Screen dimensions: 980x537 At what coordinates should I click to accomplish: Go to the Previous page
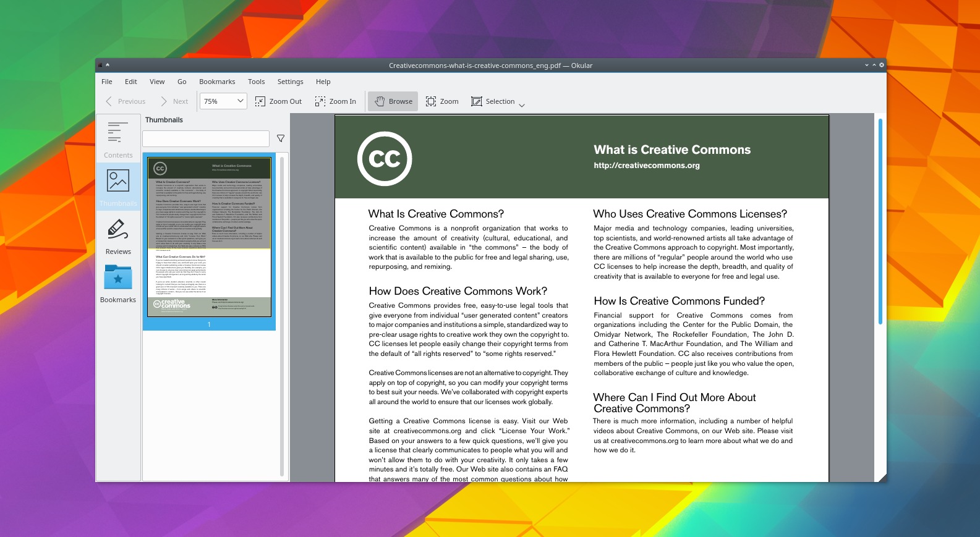[x=126, y=101]
